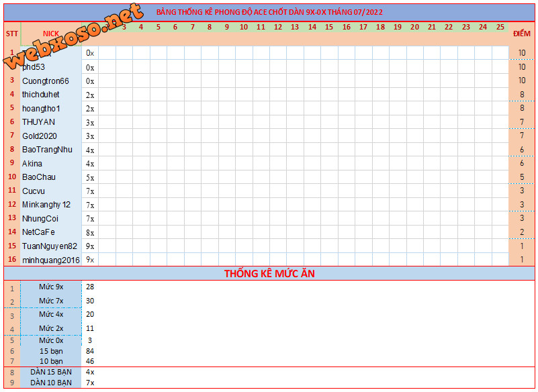The image size is (538, 392).
Task: Select nickname thichduhet
Action: (x=41, y=95)
